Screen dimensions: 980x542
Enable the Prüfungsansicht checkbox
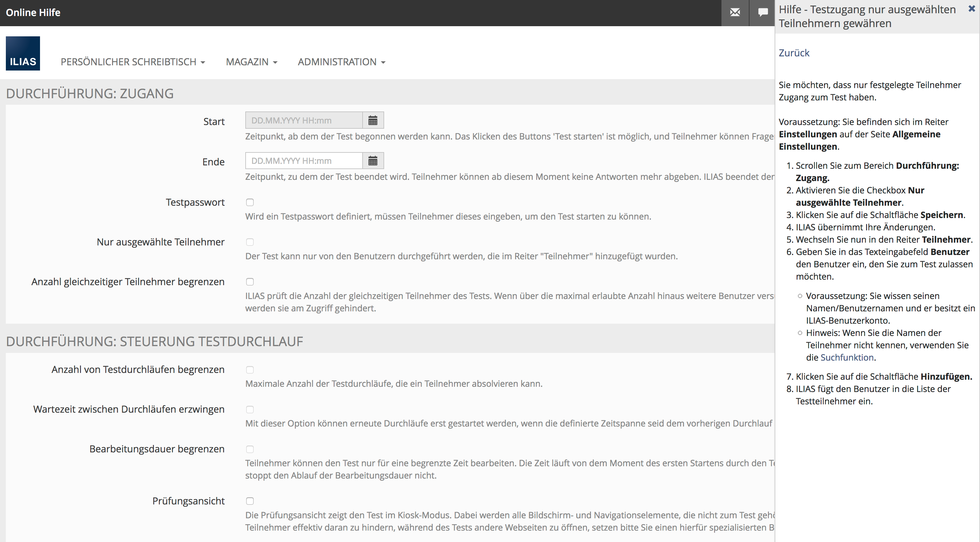250,501
